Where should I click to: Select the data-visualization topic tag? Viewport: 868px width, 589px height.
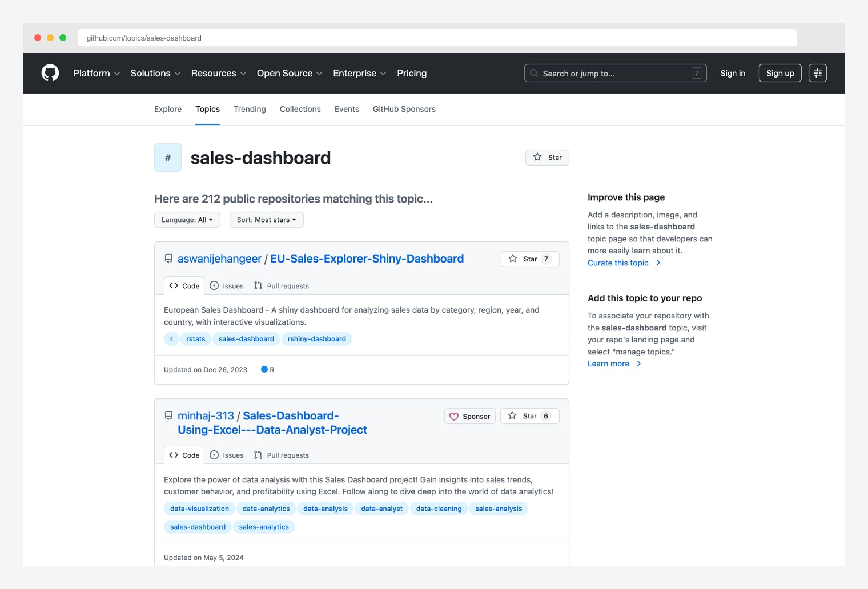[x=199, y=509]
